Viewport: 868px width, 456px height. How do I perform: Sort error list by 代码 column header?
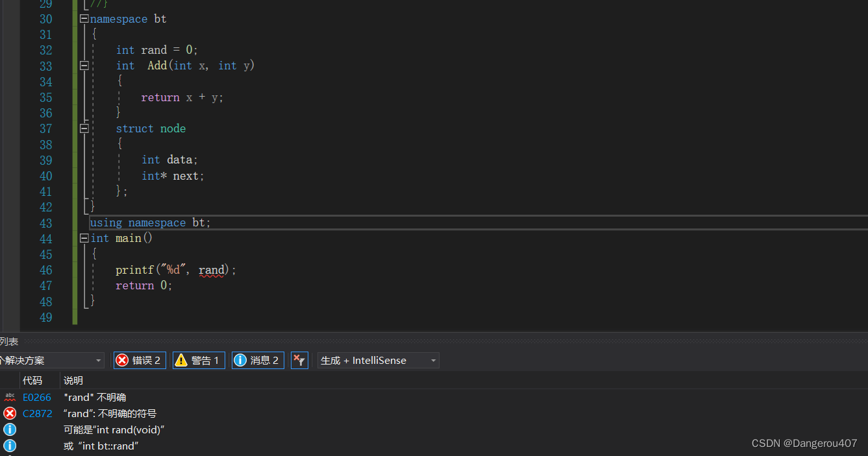click(x=32, y=380)
